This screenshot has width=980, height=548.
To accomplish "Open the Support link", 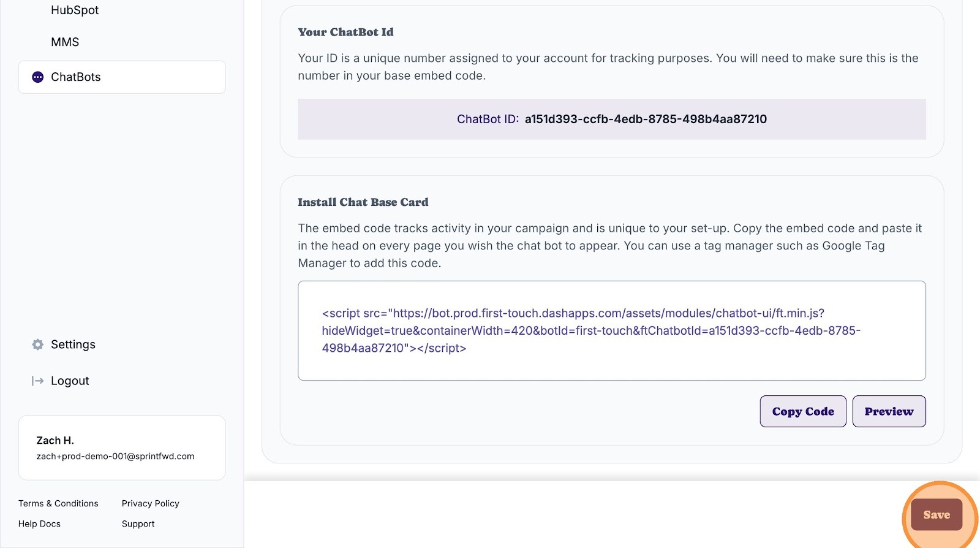I will (x=138, y=524).
